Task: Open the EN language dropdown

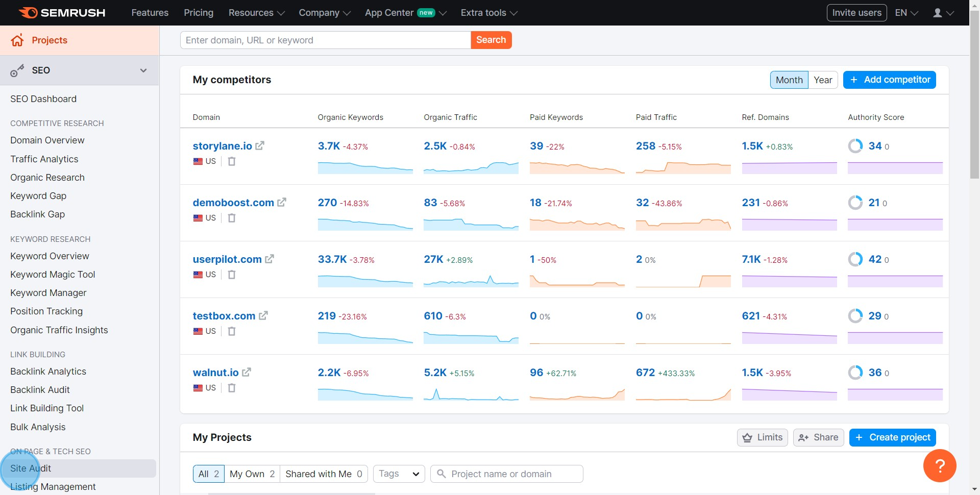Action: [906, 13]
